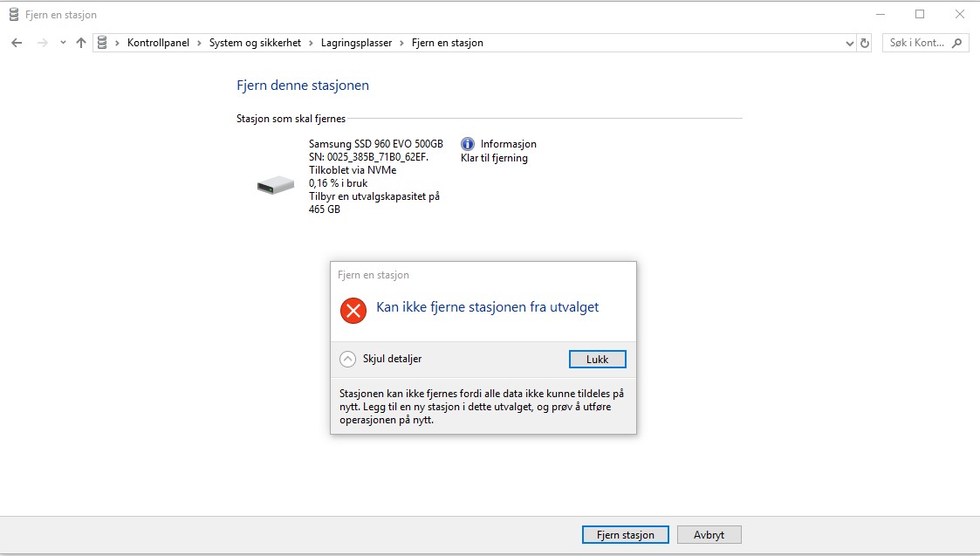The image size is (980, 556).
Task: Click the Fjern stasjon button
Action: (625, 535)
